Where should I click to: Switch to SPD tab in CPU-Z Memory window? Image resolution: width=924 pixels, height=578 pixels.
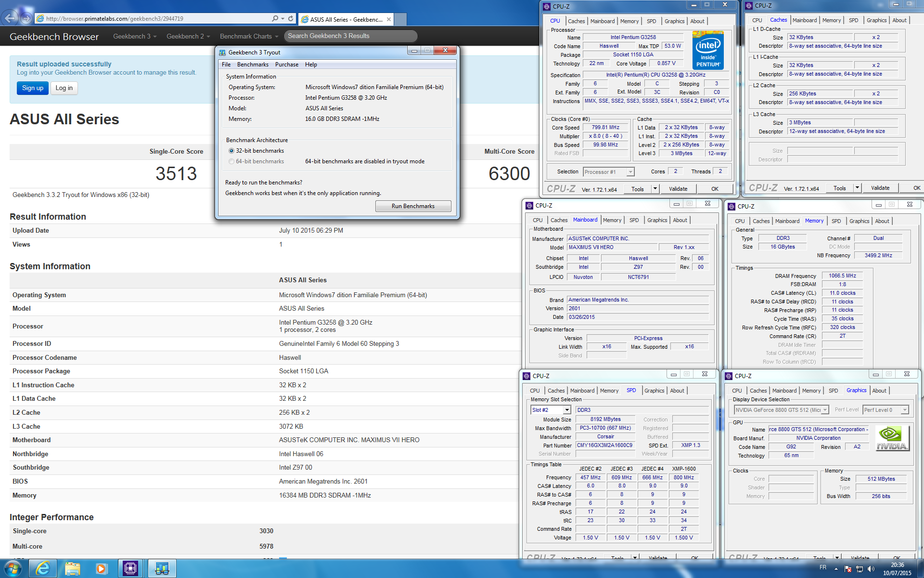pos(836,221)
